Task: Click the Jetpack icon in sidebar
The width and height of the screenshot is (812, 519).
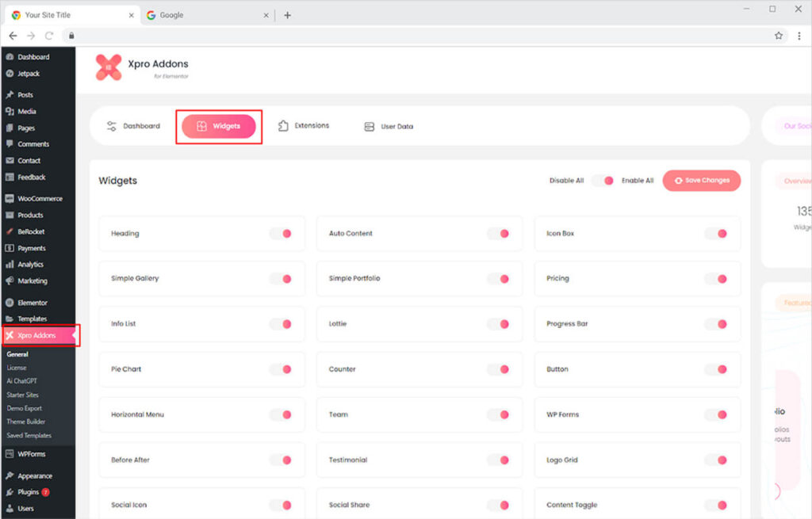Action: click(x=10, y=74)
